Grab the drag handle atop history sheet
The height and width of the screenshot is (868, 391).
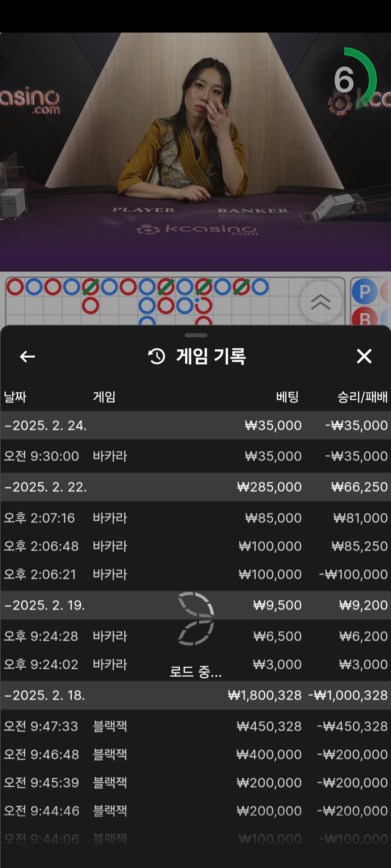[x=196, y=335]
